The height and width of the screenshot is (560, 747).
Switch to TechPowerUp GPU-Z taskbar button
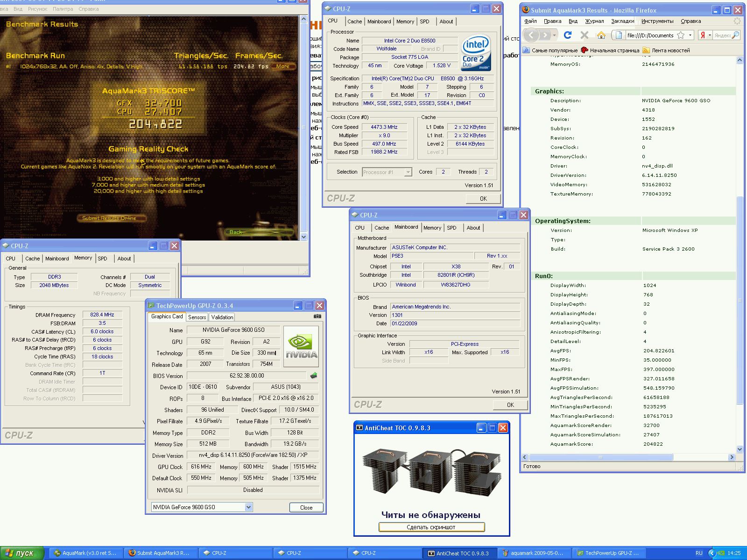[609, 553]
